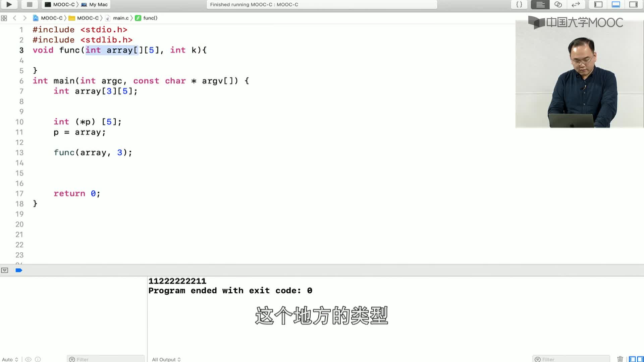Screen dimensions: 644x362
Task: Click on line 10 int (*p) declaration
Action: pos(87,122)
